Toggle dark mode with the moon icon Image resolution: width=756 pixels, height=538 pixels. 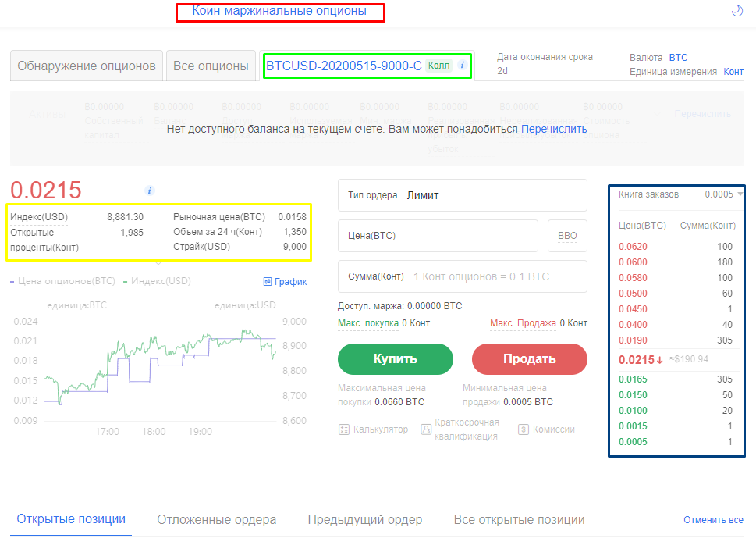point(736,11)
